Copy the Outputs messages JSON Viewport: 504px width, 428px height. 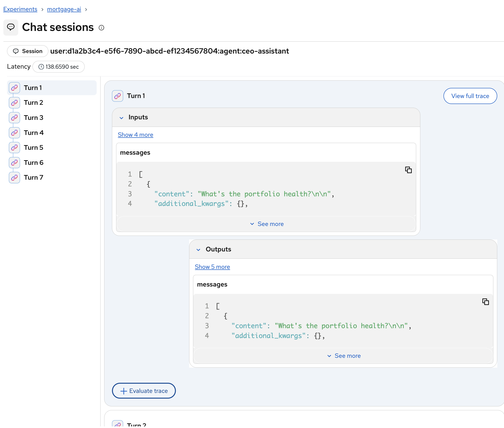[485, 302]
